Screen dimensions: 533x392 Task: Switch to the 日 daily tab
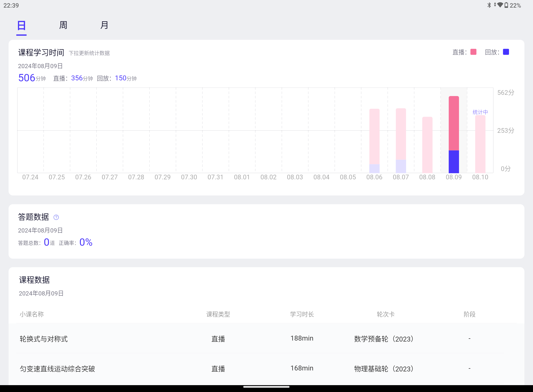(x=22, y=25)
